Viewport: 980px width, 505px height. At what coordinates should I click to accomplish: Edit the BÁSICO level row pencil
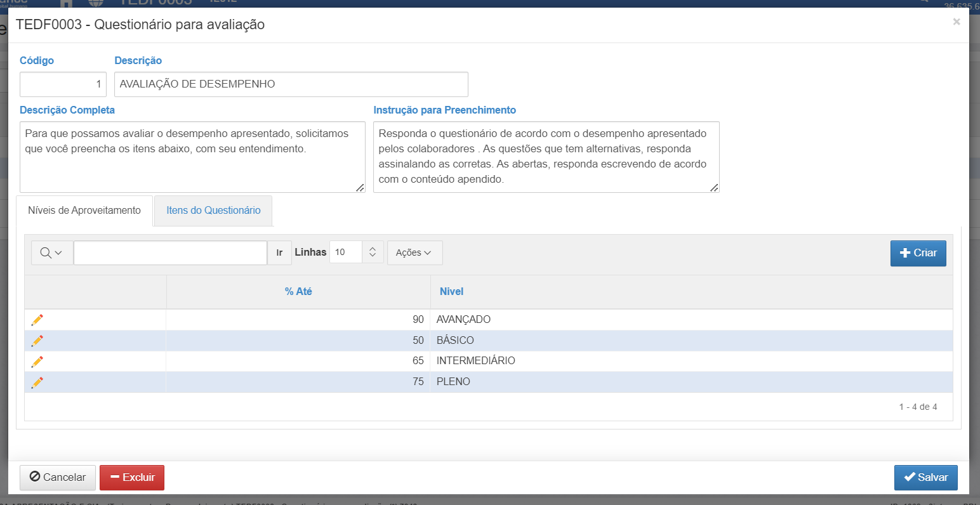click(37, 341)
